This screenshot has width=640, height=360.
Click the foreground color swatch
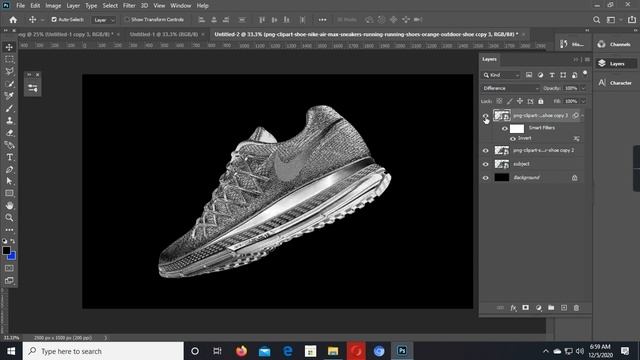click(x=6, y=251)
